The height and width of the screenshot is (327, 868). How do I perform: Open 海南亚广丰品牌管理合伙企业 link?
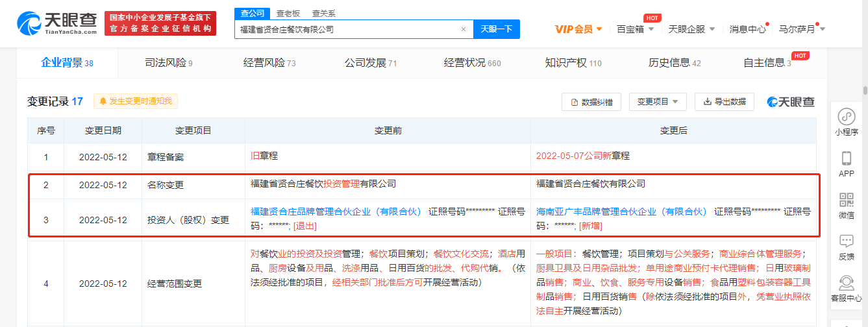coord(621,212)
